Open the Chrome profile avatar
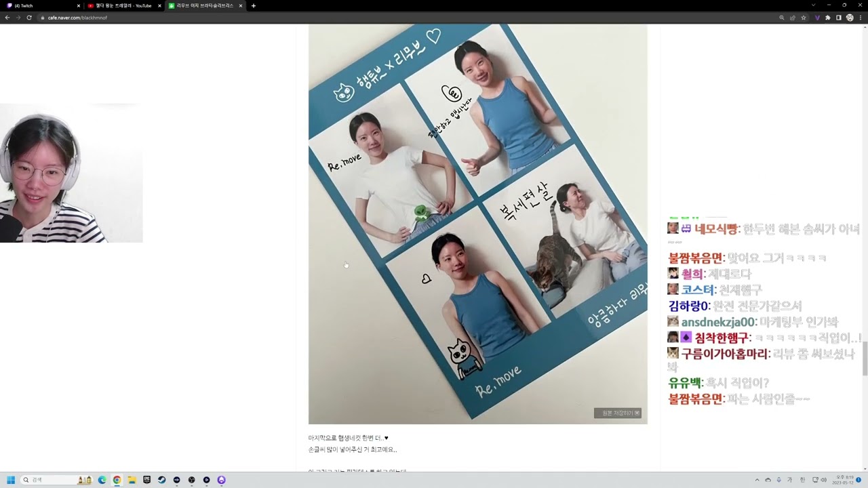 point(850,18)
